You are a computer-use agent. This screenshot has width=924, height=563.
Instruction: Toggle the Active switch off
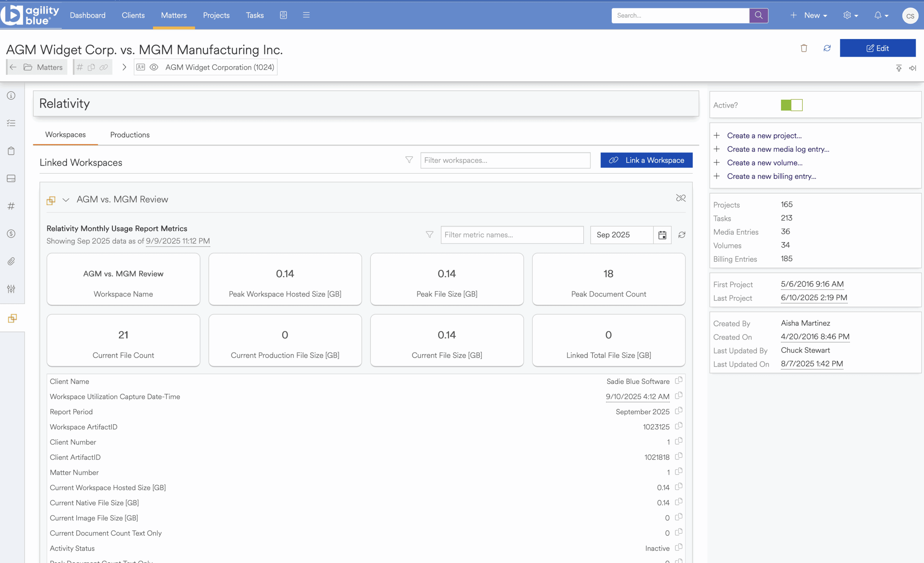pos(791,105)
